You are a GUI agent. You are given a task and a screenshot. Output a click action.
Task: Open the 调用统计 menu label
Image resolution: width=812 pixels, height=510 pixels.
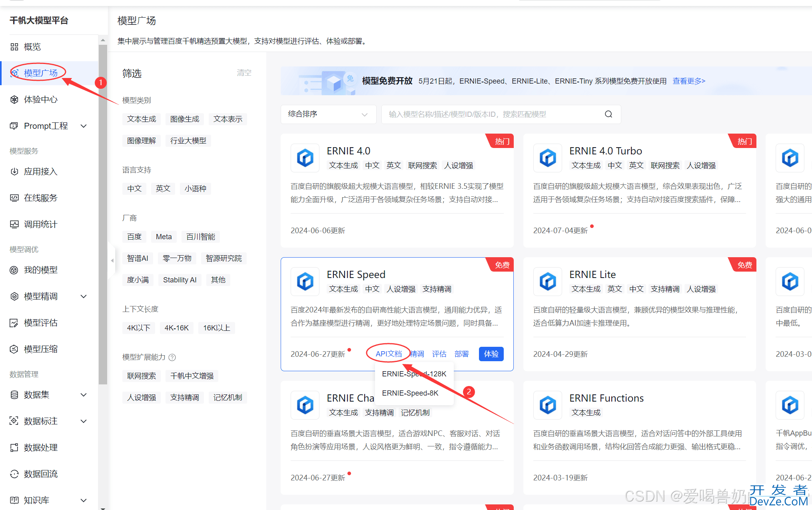pyautogui.click(x=41, y=224)
